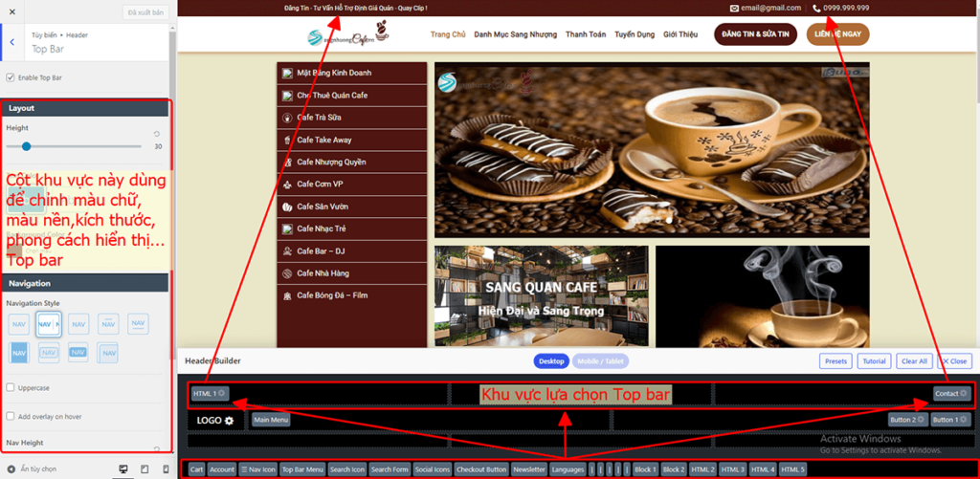Click the Height slider handle
Screen dimensions: 980x479
click(26, 147)
